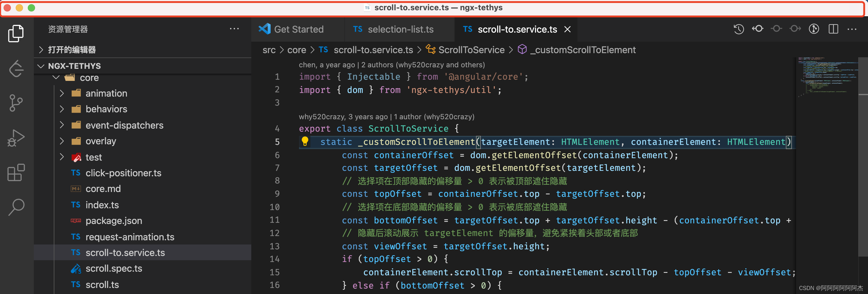Open the Explorer view in activity bar
Viewport: 868px width, 294px height.
16,33
